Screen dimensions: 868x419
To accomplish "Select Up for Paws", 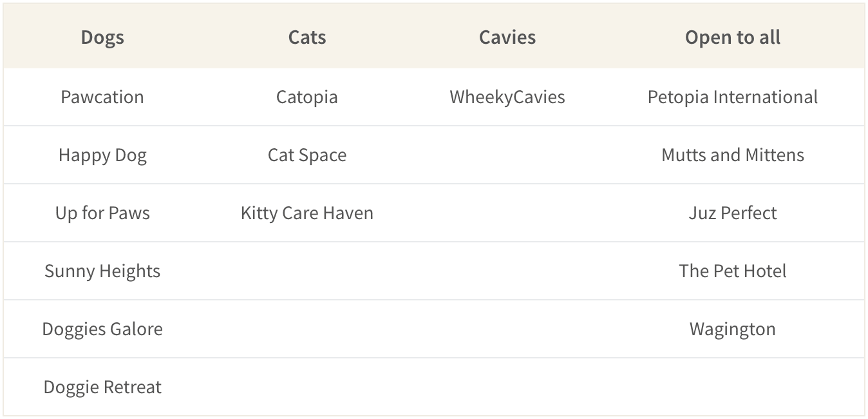I will click(x=102, y=213).
